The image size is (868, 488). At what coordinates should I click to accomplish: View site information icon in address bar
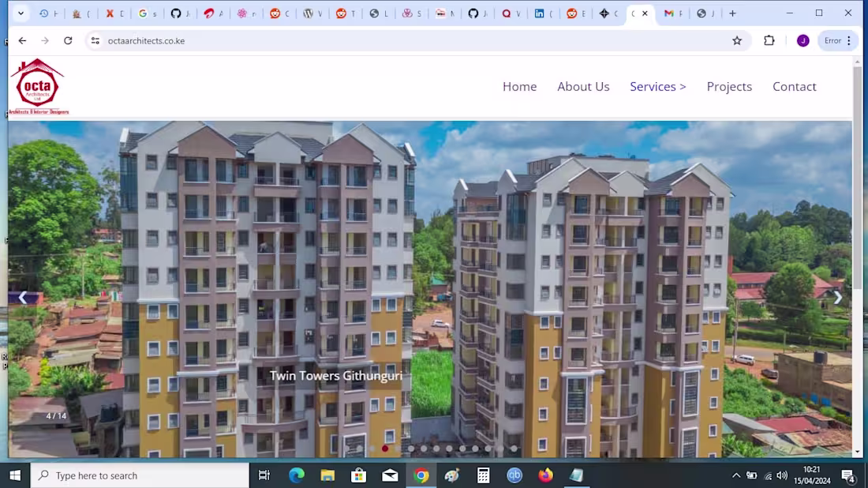tap(95, 40)
